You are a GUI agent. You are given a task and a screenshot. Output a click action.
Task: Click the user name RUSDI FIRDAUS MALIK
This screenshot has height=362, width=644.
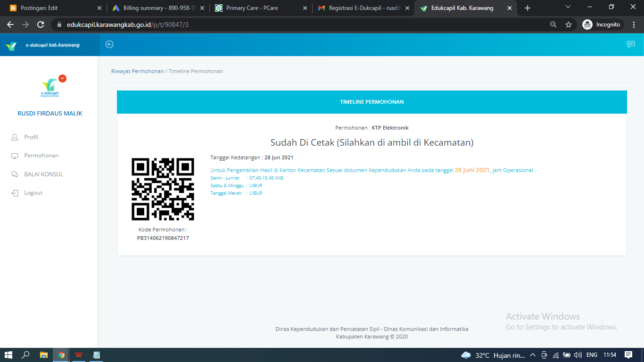click(50, 114)
